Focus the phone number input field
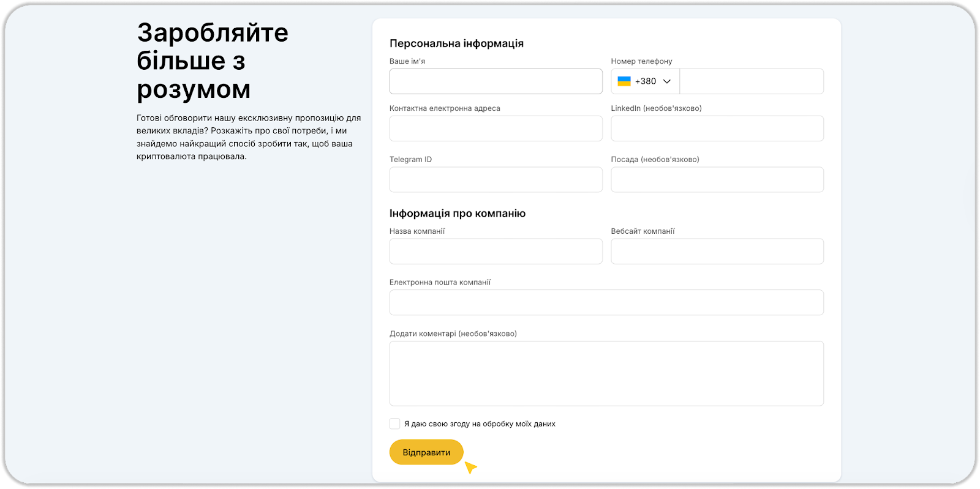The height and width of the screenshot is (489, 980). (x=751, y=81)
